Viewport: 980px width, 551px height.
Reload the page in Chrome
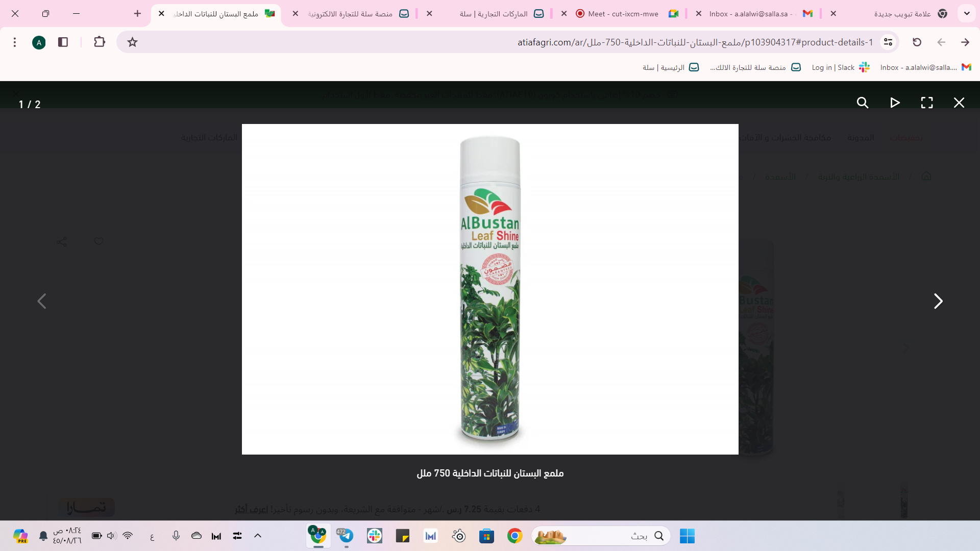click(917, 42)
